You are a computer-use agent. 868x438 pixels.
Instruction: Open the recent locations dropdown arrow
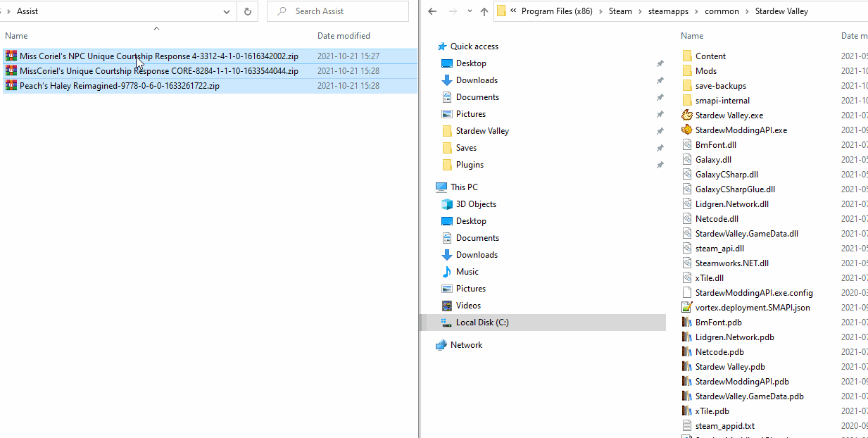pyautogui.click(x=470, y=11)
